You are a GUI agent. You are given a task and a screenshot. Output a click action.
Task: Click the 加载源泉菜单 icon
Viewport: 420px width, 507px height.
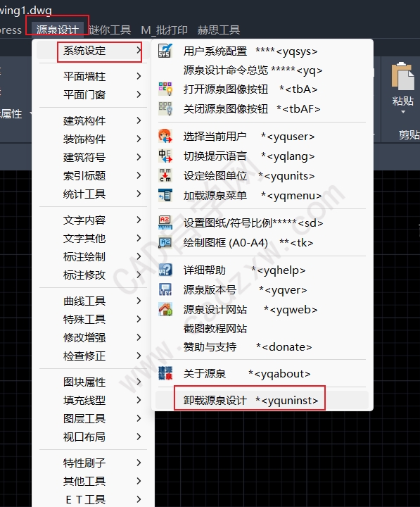(x=165, y=195)
